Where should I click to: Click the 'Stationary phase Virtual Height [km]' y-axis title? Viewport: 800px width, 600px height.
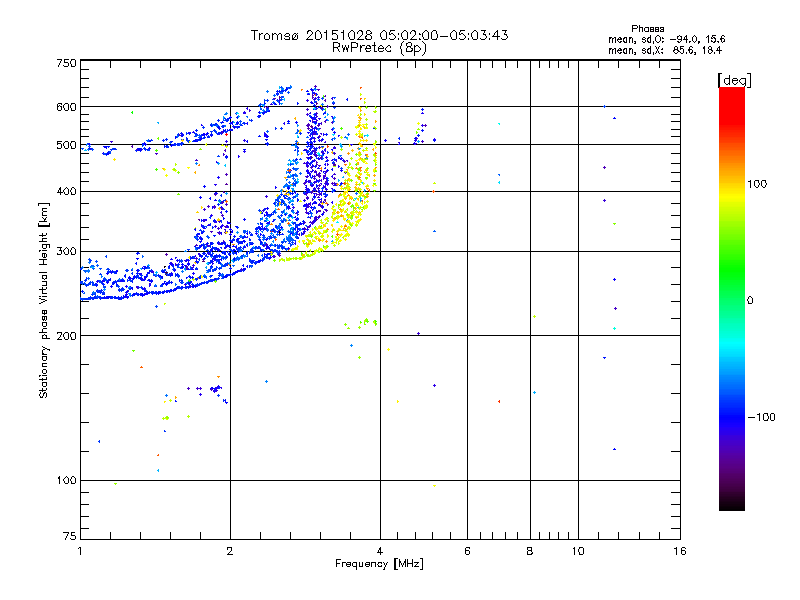(44, 300)
